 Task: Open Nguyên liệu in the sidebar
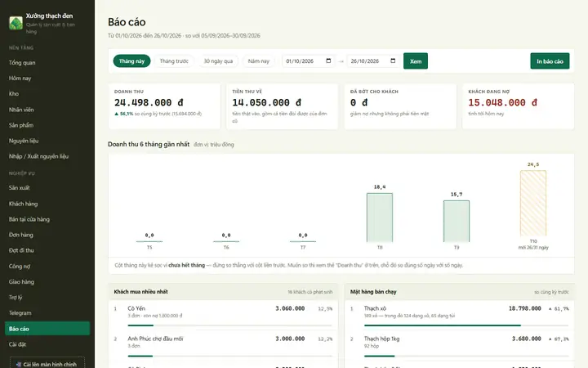tap(47, 141)
